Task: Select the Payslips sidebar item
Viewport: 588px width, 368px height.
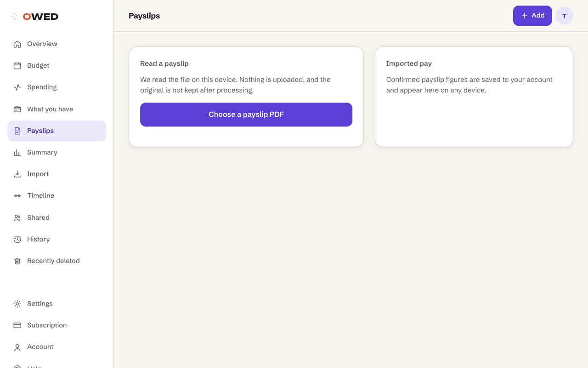Action: click(57, 131)
